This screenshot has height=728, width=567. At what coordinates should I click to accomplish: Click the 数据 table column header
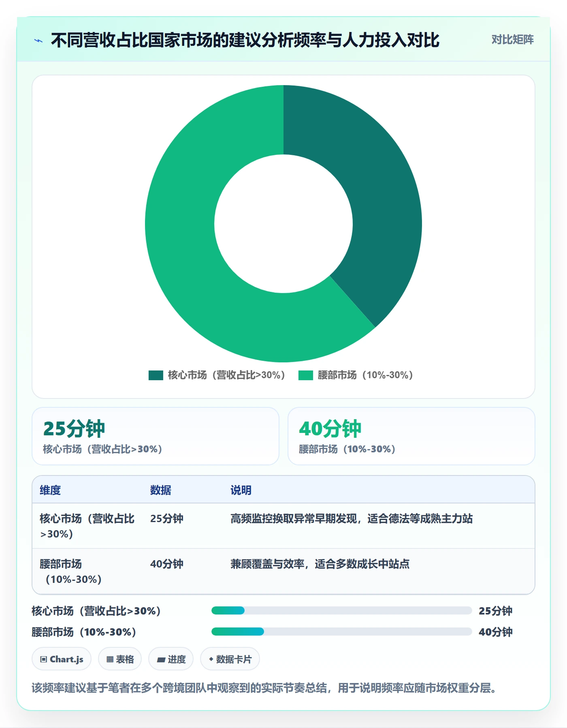(161, 490)
